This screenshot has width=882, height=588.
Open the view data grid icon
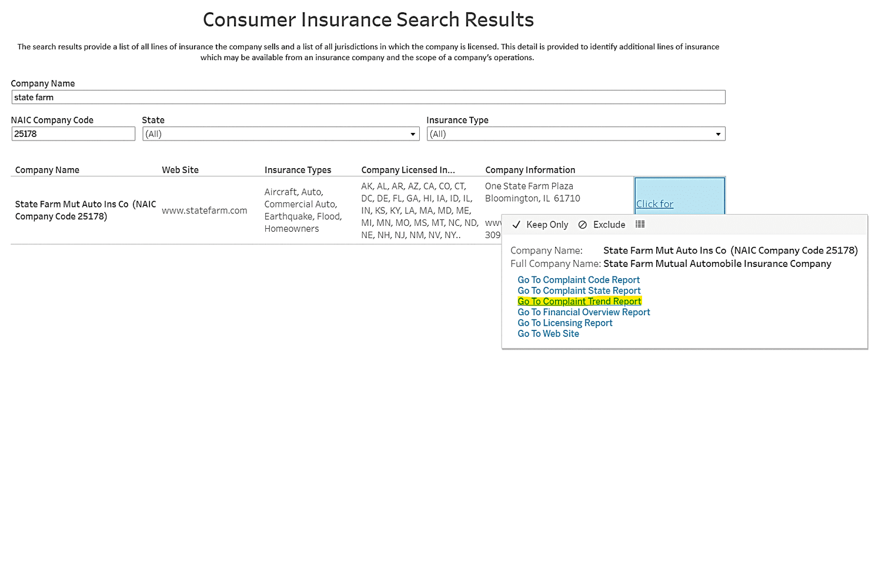click(640, 224)
